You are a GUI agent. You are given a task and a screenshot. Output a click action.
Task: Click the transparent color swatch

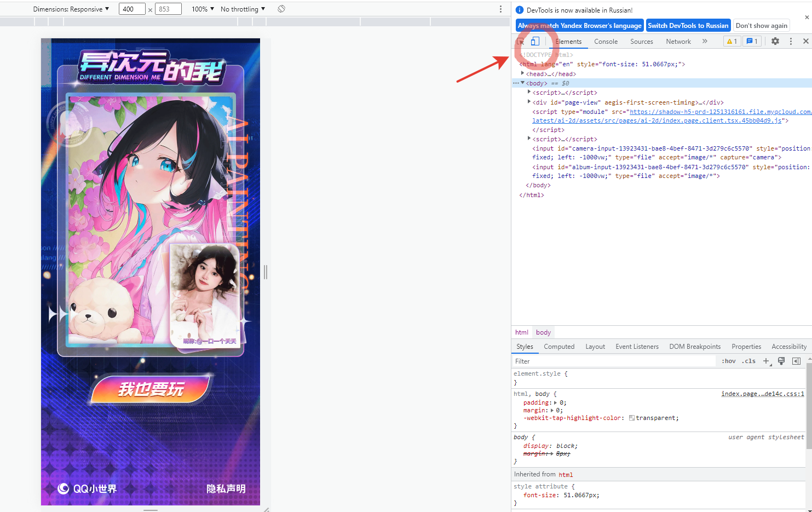click(x=632, y=418)
